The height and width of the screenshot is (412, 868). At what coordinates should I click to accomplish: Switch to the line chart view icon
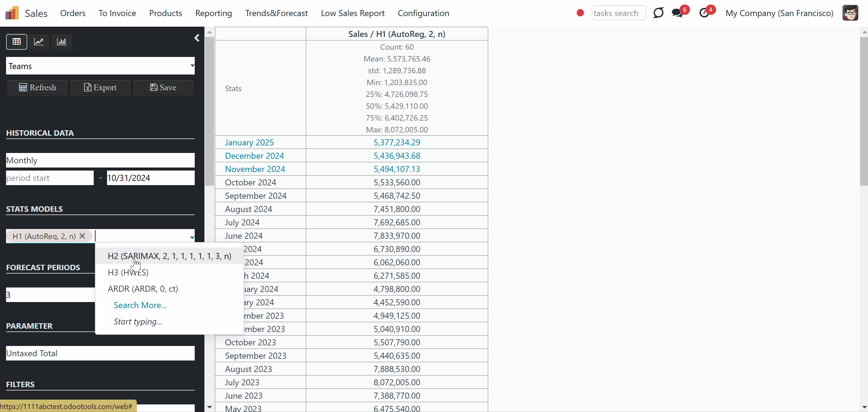(x=39, y=42)
